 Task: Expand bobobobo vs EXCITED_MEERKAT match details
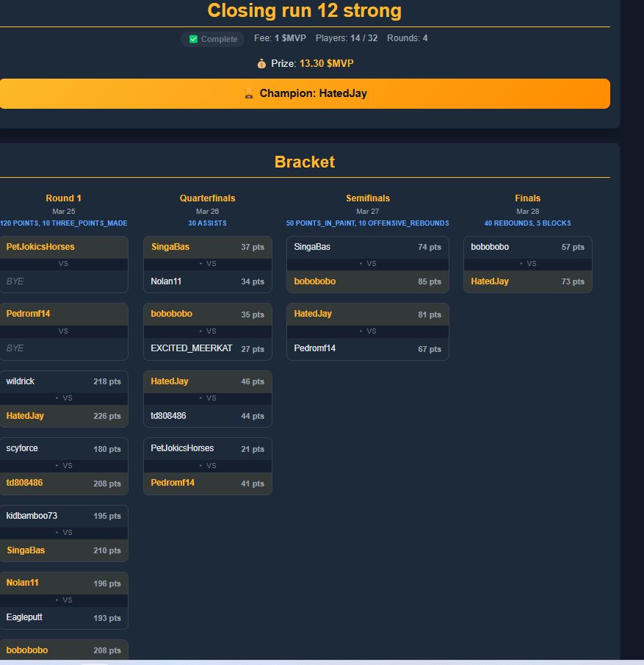coord(208,331)
